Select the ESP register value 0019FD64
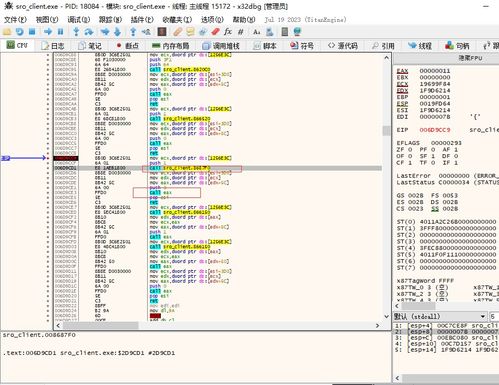Viewport: 499px width, 385px height. click(435, 103)
